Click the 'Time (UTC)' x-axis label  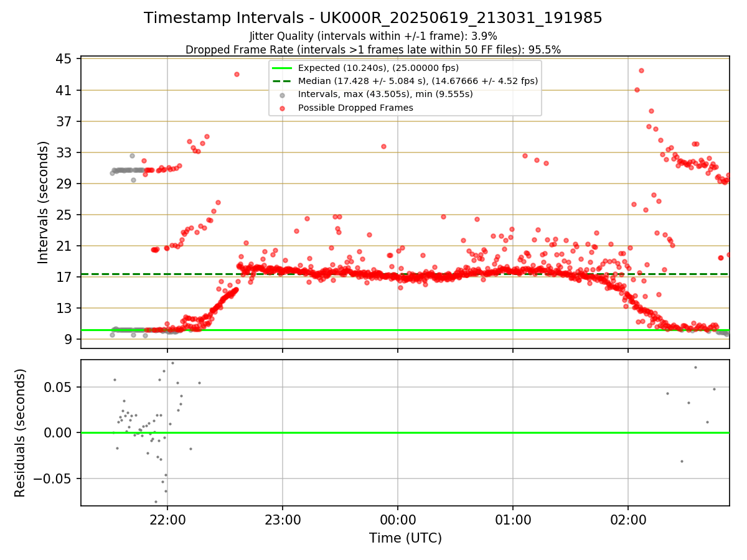pyautogui.click(x=405, y=538)
